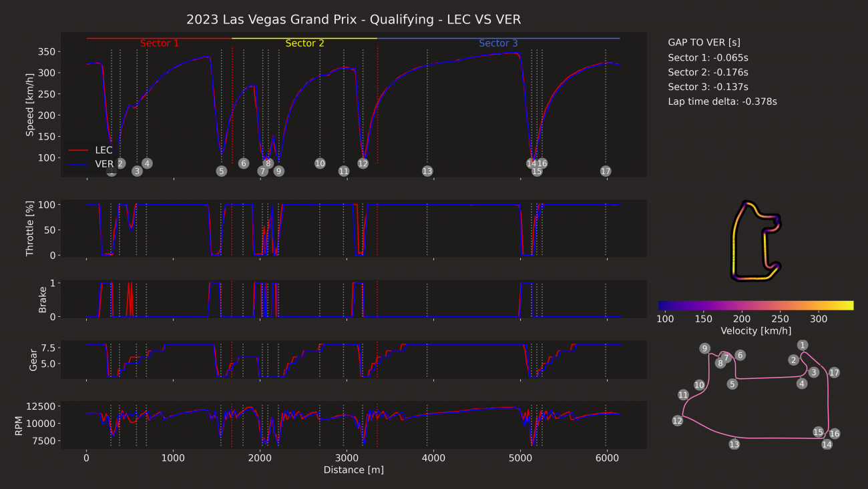Click turn 6 circle on track map
Viewport: 868px width, 489px height.
(x=740, y=356)
